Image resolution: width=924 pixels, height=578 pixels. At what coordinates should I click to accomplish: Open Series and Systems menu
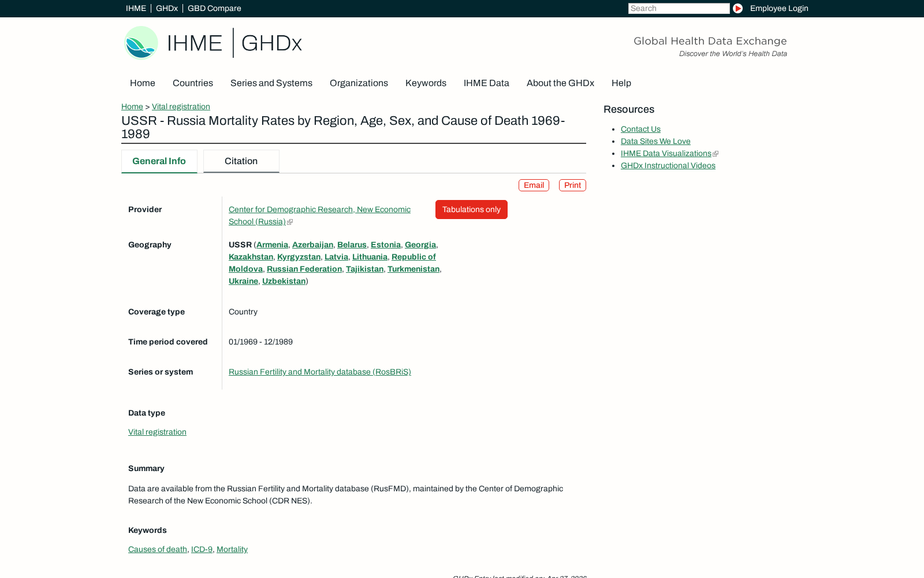click(271, 83)
